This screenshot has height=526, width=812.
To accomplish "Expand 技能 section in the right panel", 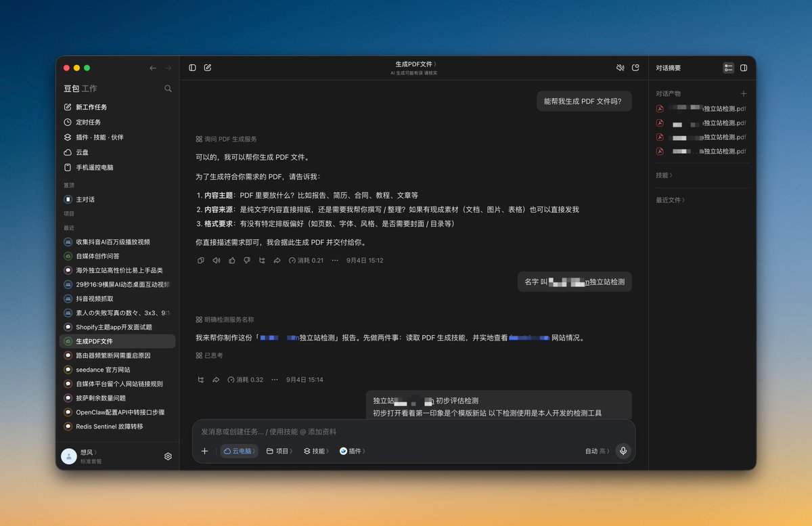I will tap(664, 175).
